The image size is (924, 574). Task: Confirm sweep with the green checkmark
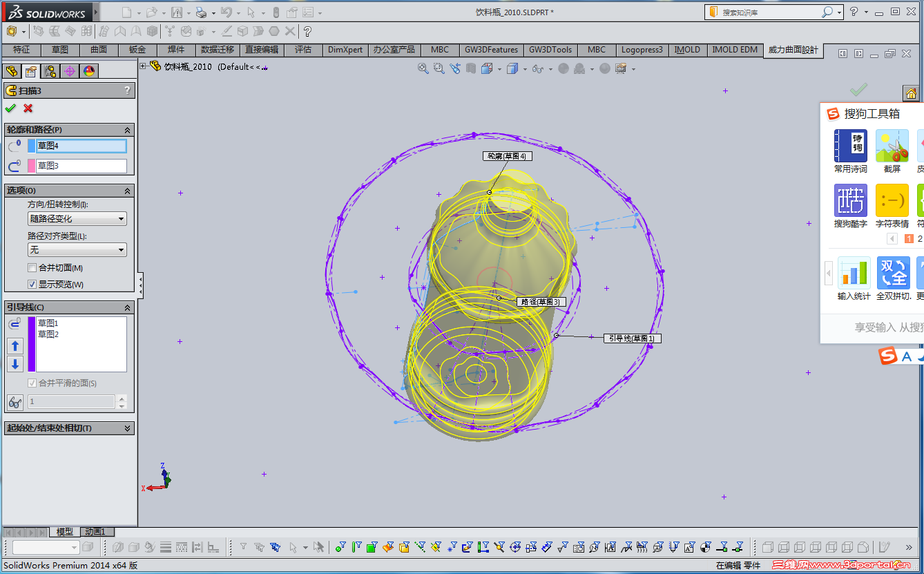[10, 108]
